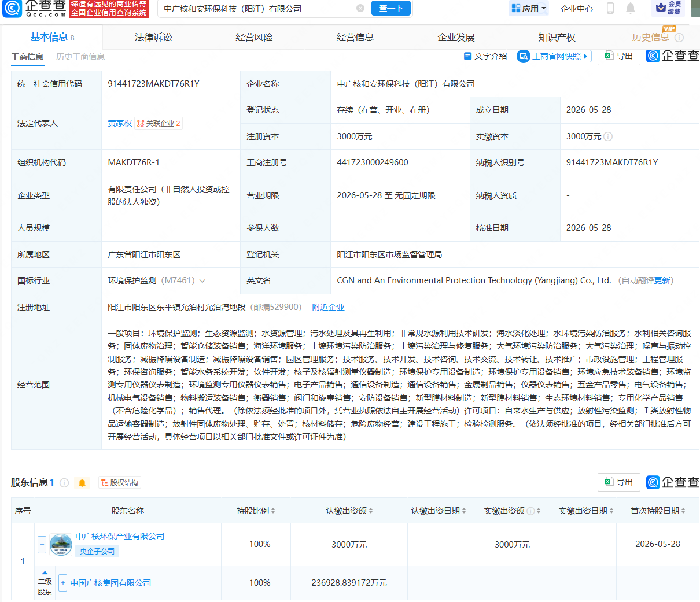Click 236928.839172万元 capital value

[x=349, y=583]
